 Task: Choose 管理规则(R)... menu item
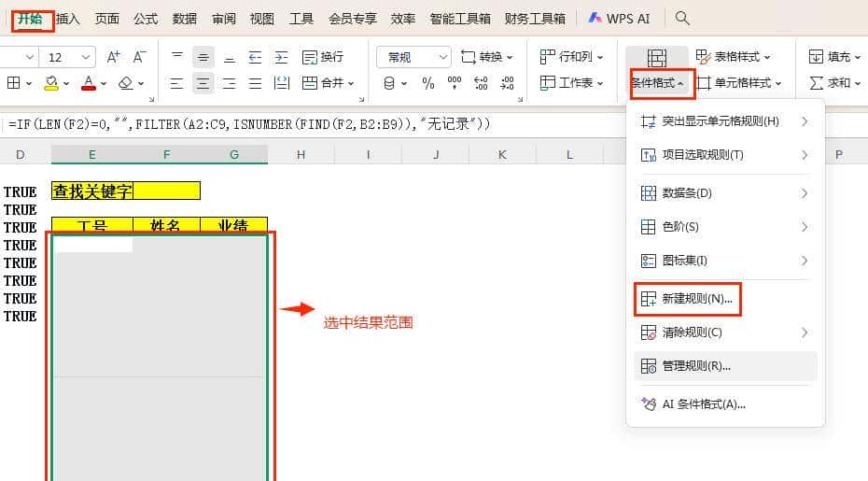tap(725, 366)
